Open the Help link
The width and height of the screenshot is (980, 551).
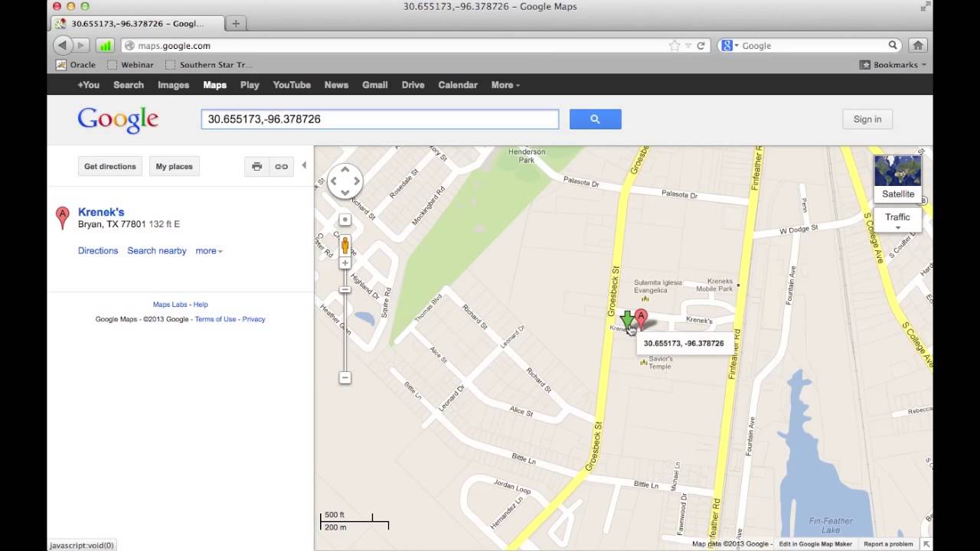pyautogui.click(x=201, y=305)
